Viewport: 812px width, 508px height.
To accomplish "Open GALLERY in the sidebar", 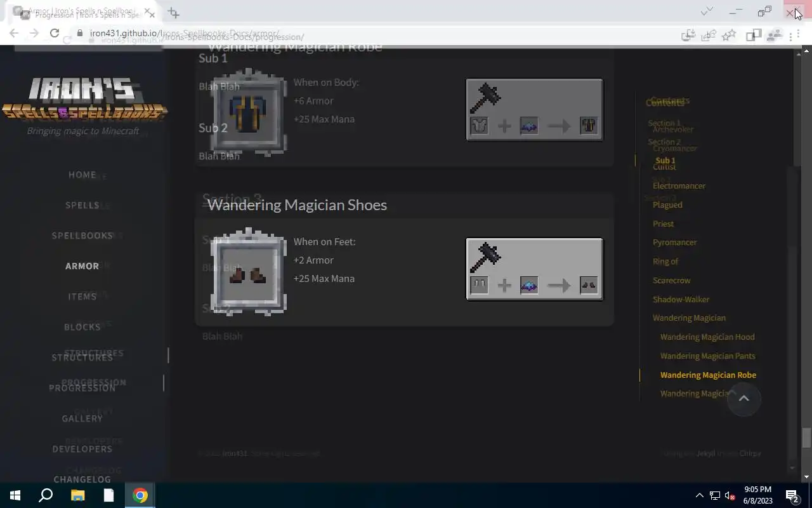I will 82,418.
